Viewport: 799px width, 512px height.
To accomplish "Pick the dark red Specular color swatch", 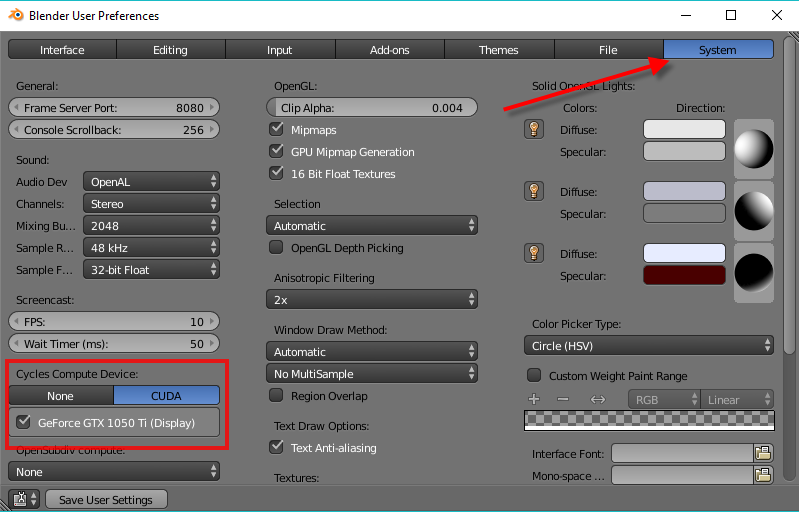I will [x=684, y=275].
